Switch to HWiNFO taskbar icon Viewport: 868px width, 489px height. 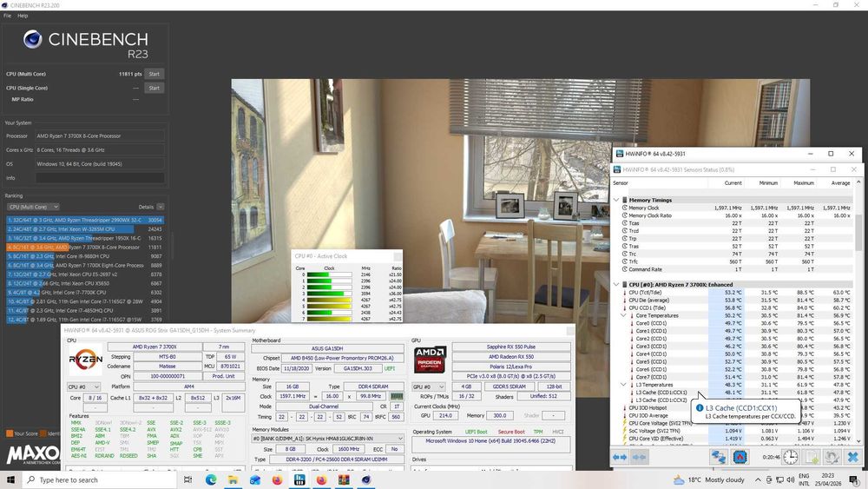pos(299,479)
